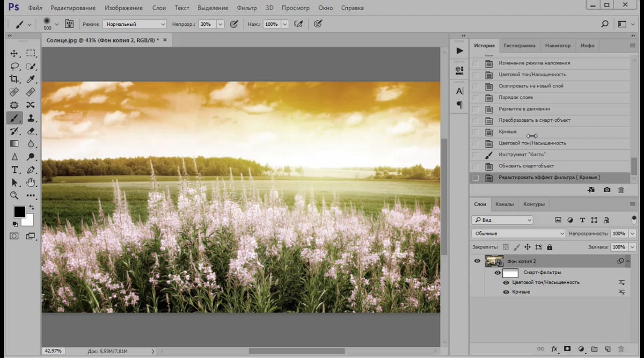Open the Brush Settings panel button

coord(69,24)
